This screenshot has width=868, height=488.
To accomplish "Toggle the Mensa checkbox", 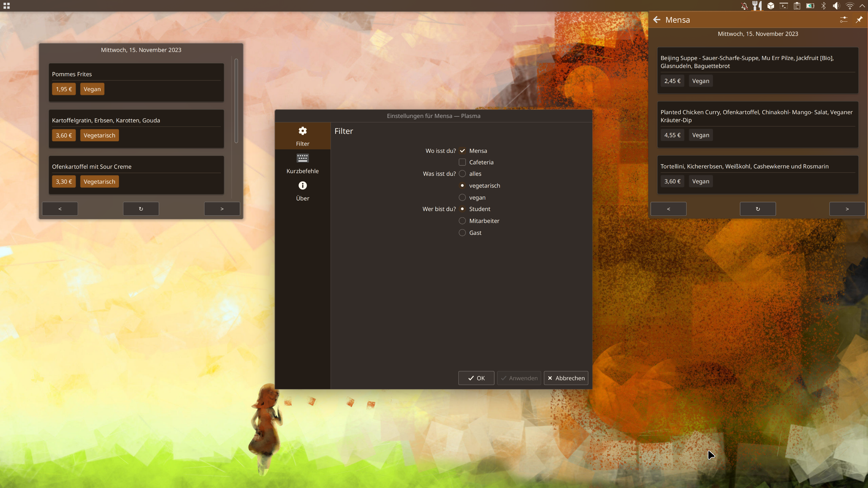I will click(462, 151).
